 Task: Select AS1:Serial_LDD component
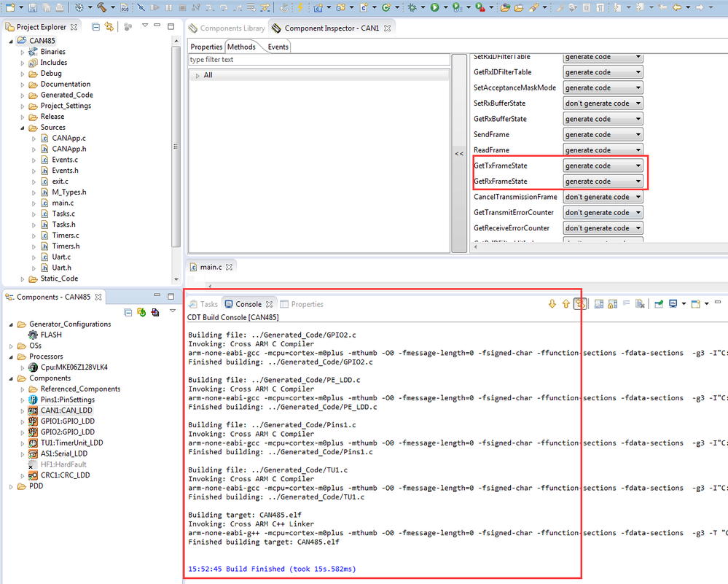pos(63,454)
